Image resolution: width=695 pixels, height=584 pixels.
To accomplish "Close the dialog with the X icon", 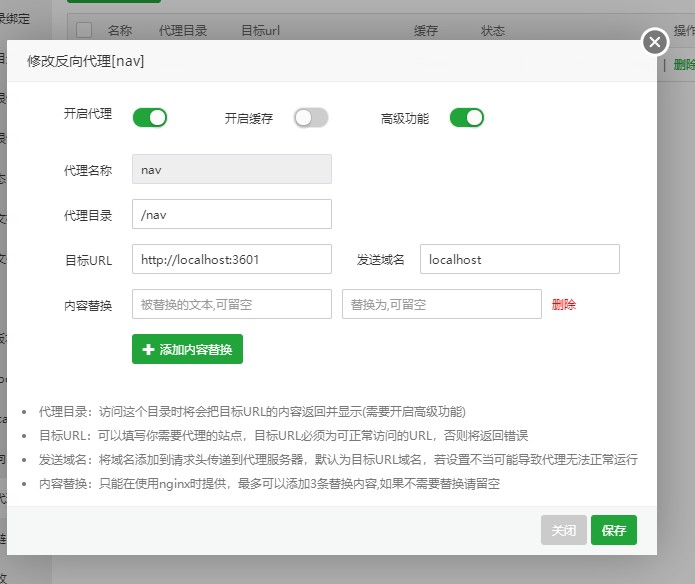I will pyautogui.click(x=655, y=42).
